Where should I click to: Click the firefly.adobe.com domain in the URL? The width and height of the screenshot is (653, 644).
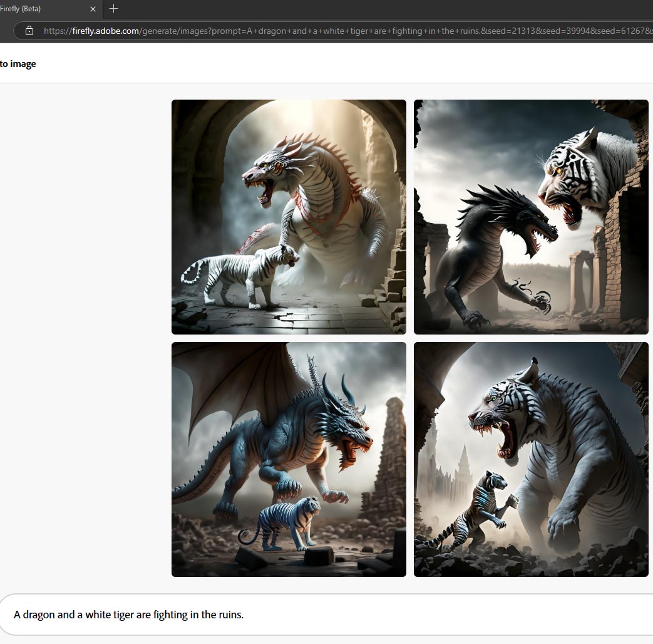[x=105, y=31]
